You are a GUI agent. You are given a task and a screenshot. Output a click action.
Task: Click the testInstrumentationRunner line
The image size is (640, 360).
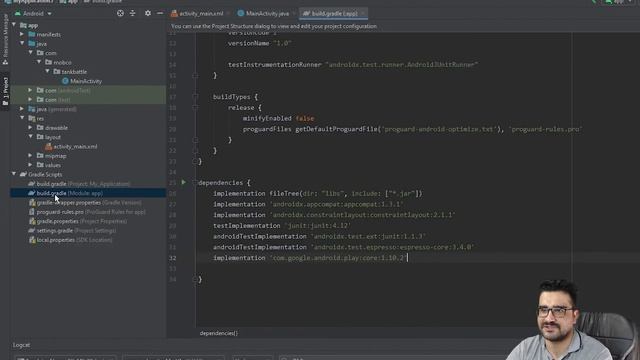(353, 64)
